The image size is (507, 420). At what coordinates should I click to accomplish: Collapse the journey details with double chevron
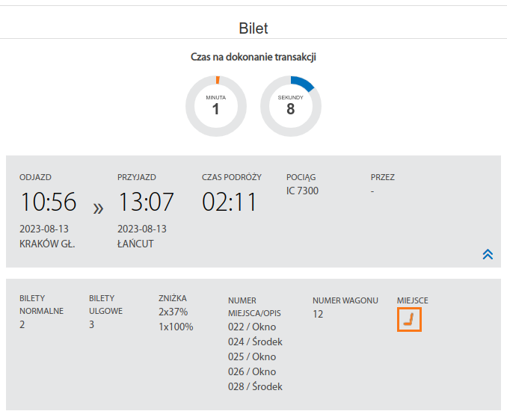point(488,254)
